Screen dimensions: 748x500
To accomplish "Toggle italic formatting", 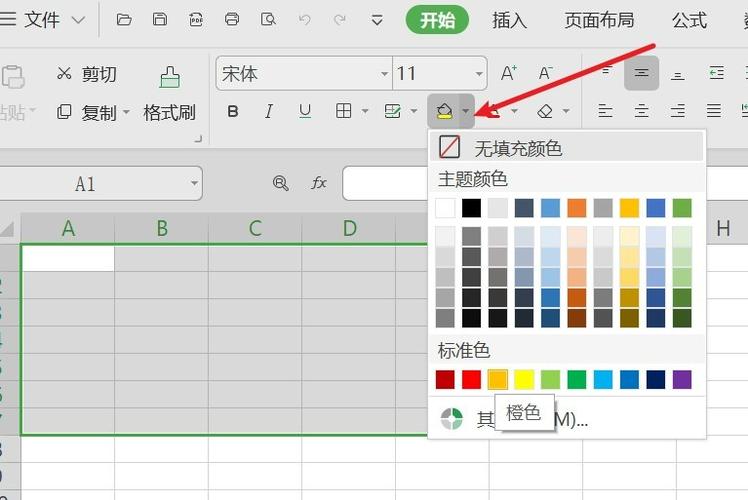I will 269,112.
